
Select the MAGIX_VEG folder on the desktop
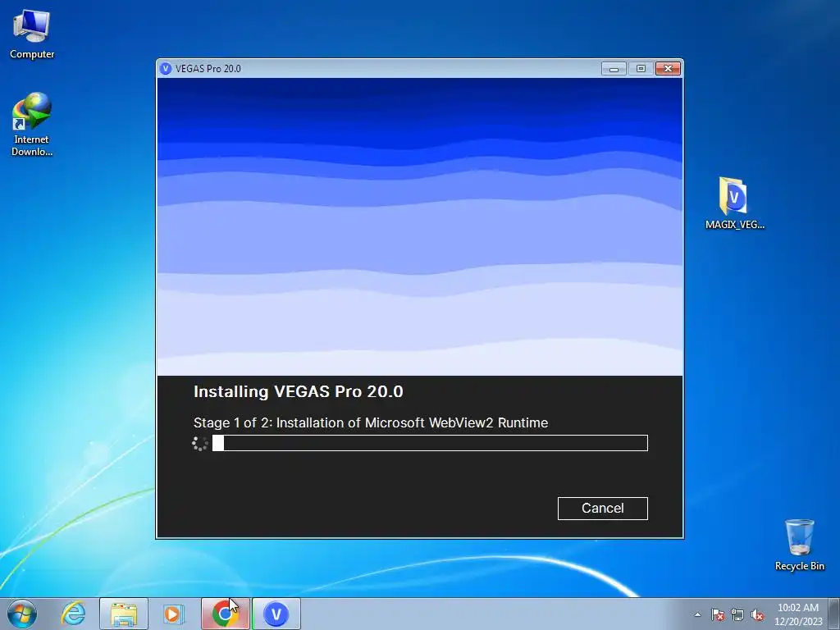[734, 203]
